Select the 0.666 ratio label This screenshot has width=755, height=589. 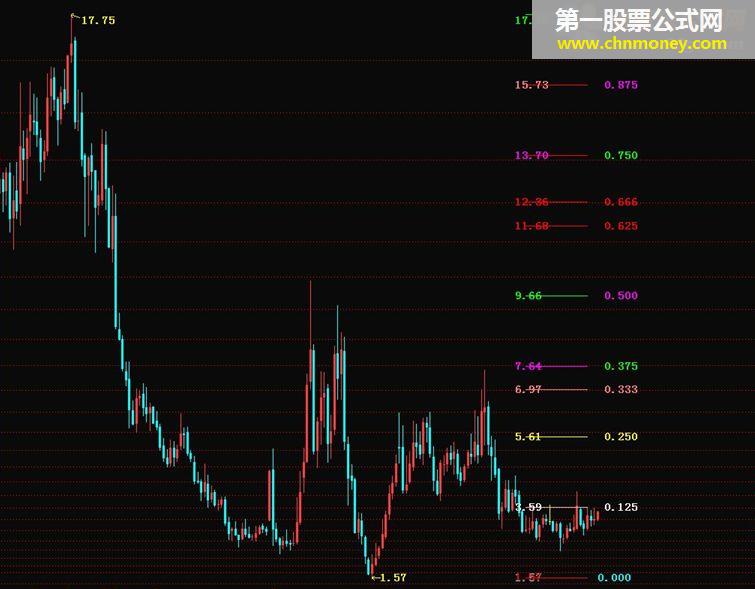pyautogui.click(x=621, y=202)
